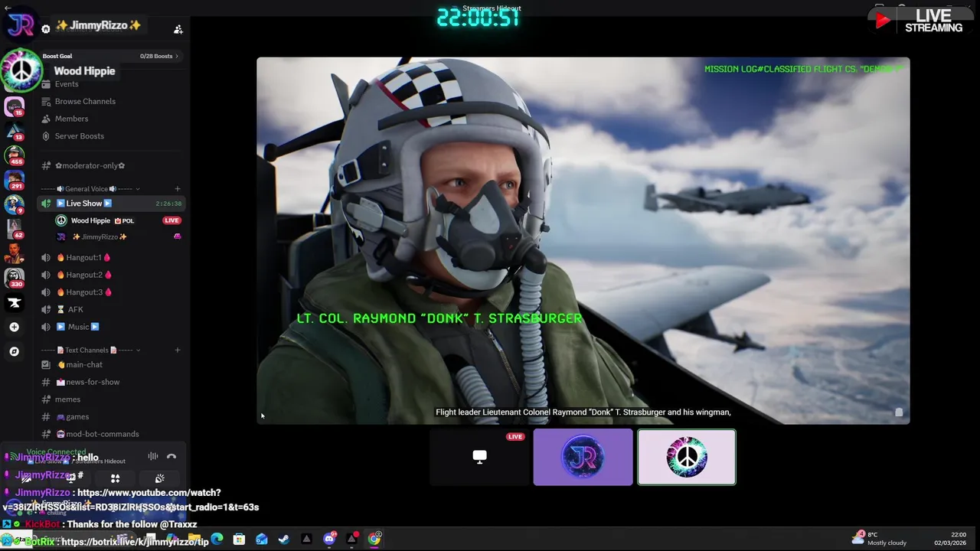Click the shared stream video
This screenshot has width=980, height=551.
(x=583, y=240)
